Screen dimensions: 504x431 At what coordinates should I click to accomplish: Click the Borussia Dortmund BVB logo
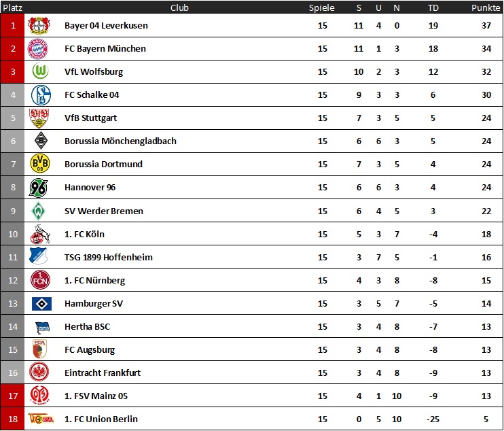click(x=40, y=164)
